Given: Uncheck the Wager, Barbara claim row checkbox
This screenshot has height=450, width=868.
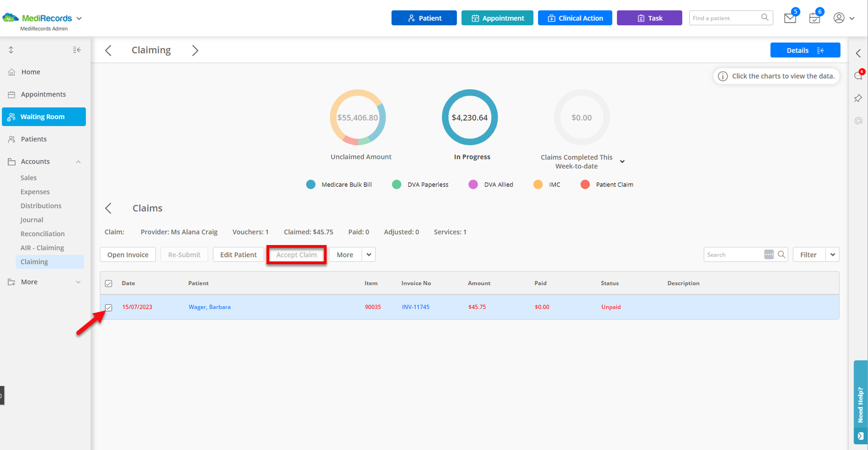Looking at the screenshot, I should click(x=109, y=308).
